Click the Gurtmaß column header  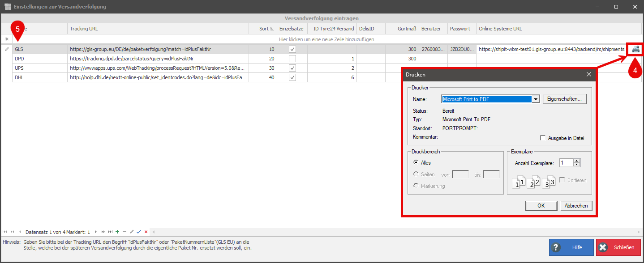tap(402, 29)
